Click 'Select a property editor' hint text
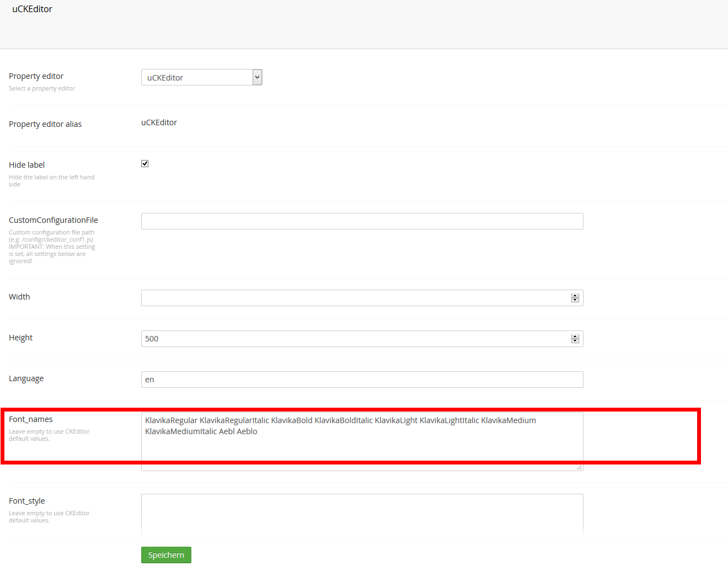The height and width of the screenshot is (566, 728). [x=42, y=88]
